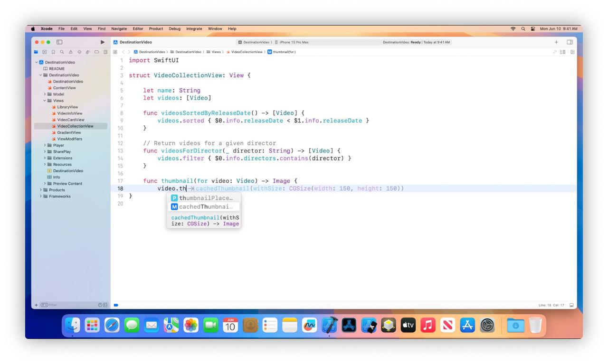The width and height of the screenshot is (608, 364).
Task: Open the Navigate menu
Action: pyautogui.click(x=119, y=28)
